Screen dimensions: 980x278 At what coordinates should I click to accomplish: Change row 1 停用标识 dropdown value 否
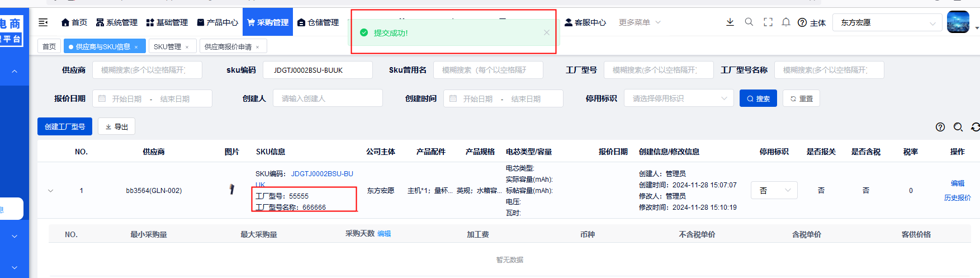point(774,191)
